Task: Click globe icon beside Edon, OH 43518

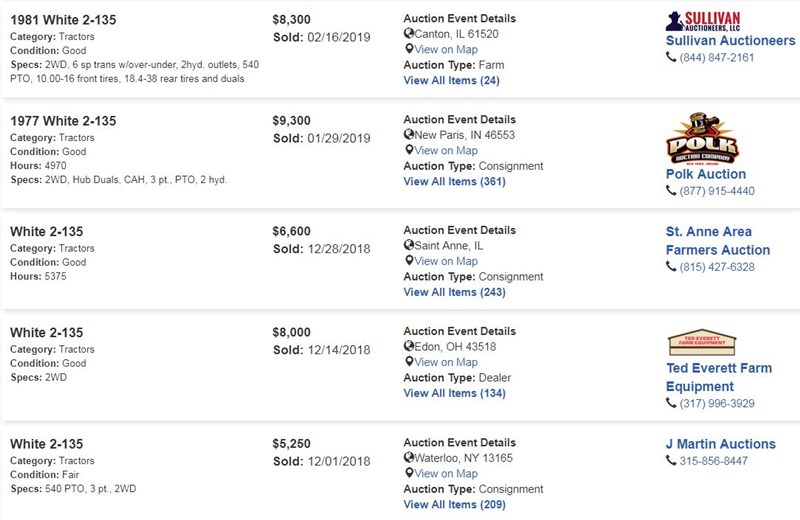Action: point(409,346)
